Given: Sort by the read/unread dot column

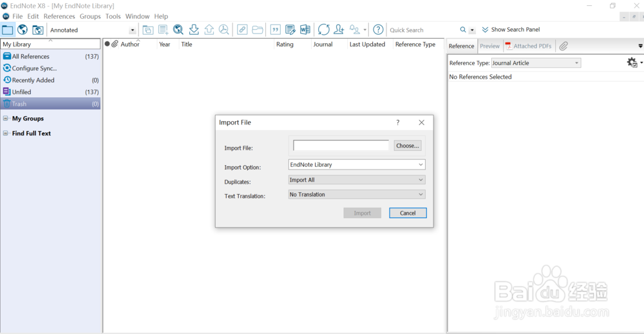Looking at the screenshot, I should point(107,44).
